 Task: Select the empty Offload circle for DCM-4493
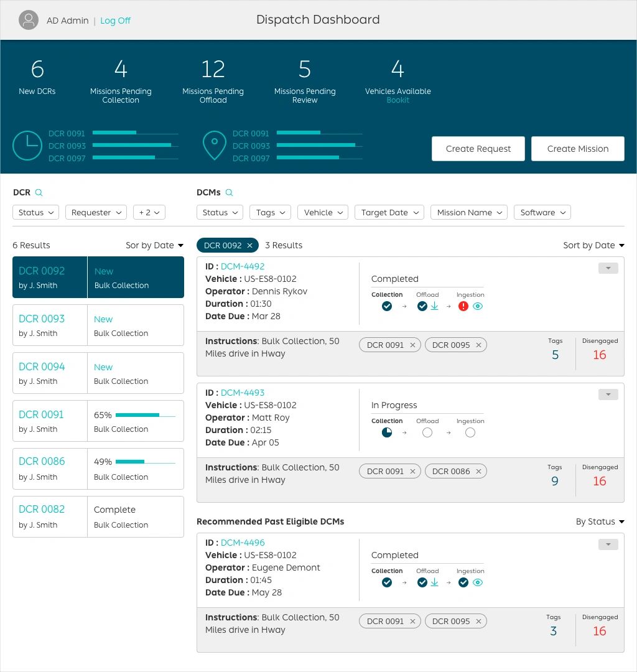click(x=427, y=432)
